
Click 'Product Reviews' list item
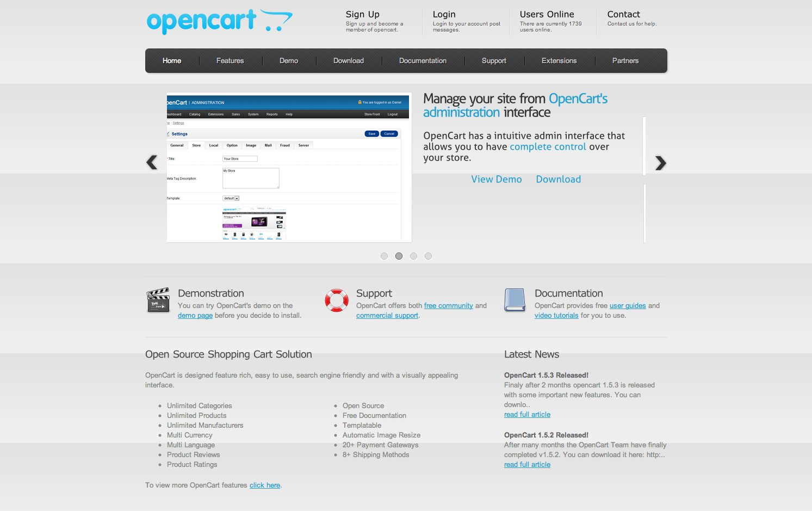(193, 455)
